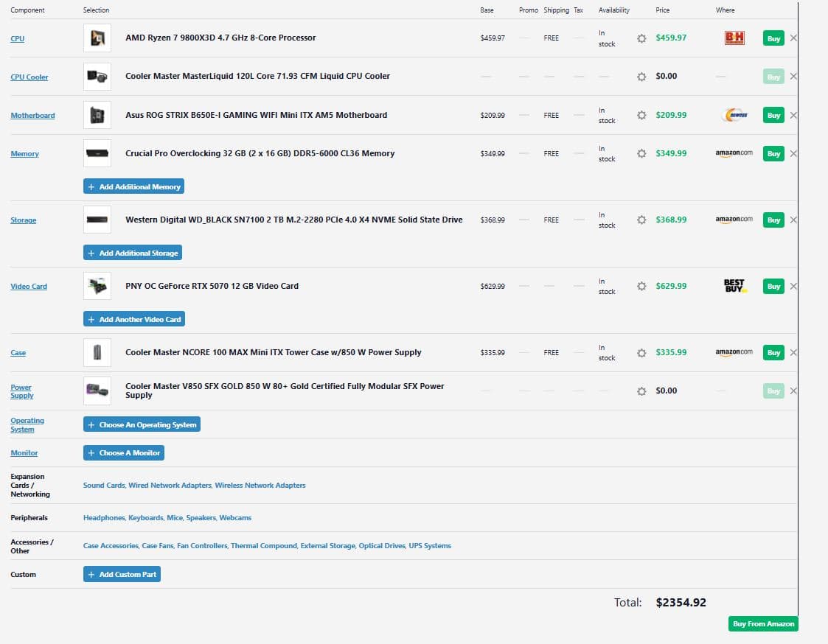Open the Storage component link
The width and height of the screenshot is (828, 644).
pos(24,220)
